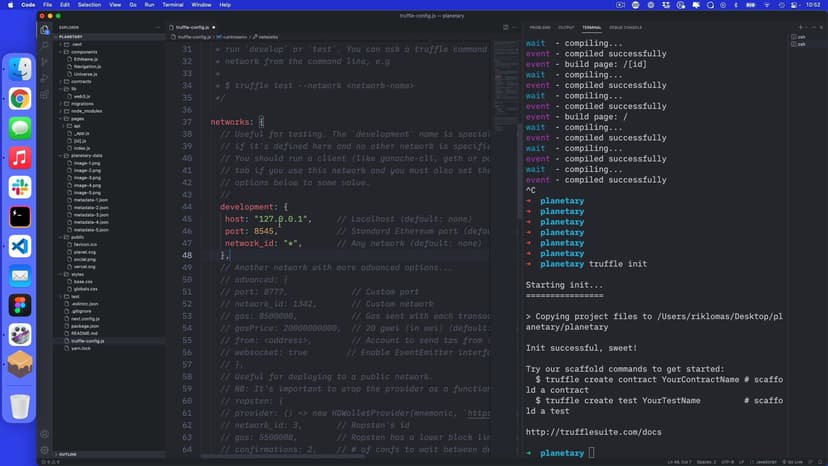The image size is (828, 466).
Task: Open the Search view in activity bar
Action: coord(45,46)
